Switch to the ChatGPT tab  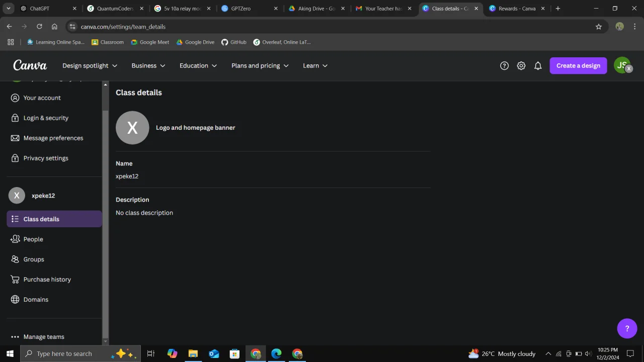coord(48,9)
